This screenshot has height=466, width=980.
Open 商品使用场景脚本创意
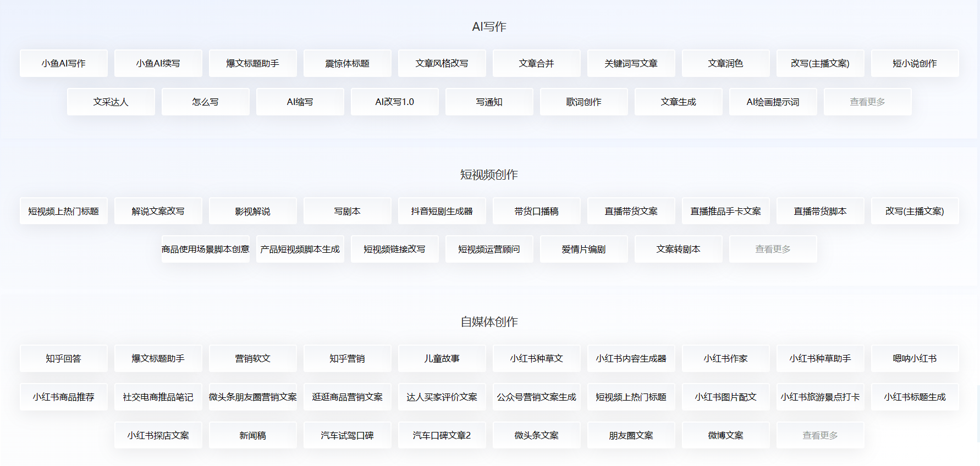[x=206, y=249]
